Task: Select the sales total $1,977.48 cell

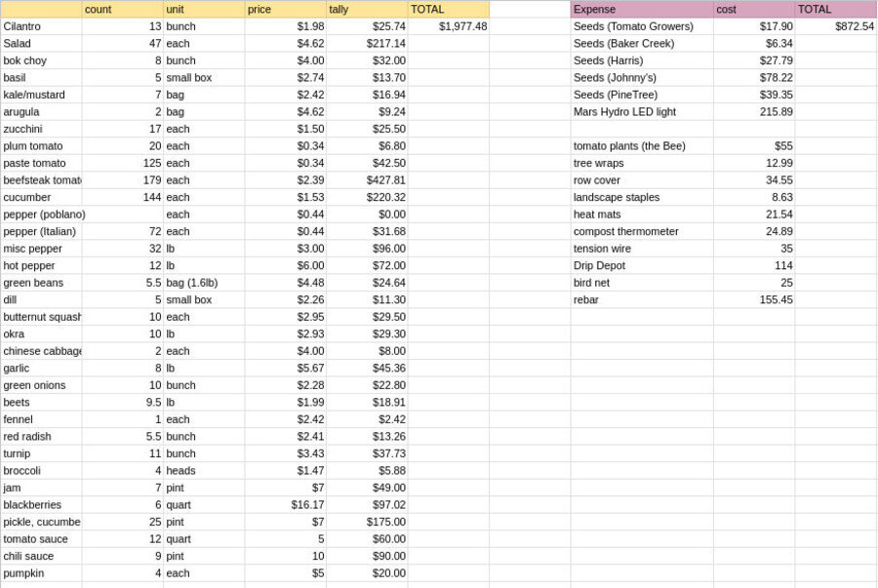Action: (448, 26)
